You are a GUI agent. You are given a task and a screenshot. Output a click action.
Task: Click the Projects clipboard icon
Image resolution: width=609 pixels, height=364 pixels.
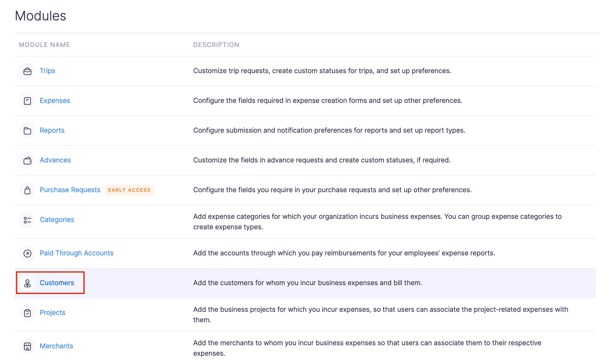(27, 313)
